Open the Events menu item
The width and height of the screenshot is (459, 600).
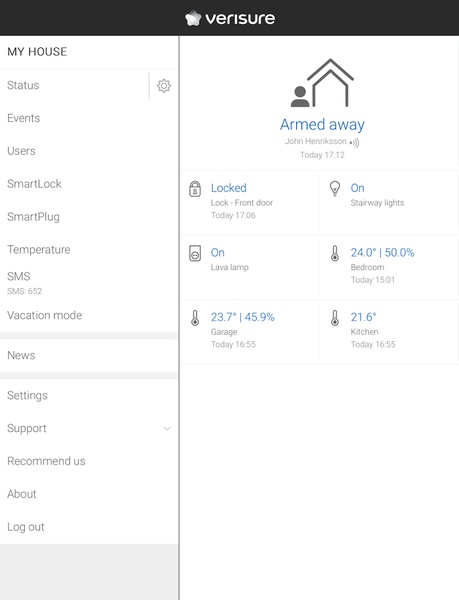[89, 118]
